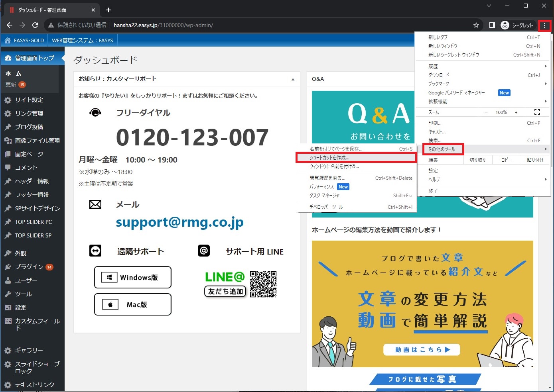Click the bookmark star icon
Screen dimensions: 554x392
point(476,25)
